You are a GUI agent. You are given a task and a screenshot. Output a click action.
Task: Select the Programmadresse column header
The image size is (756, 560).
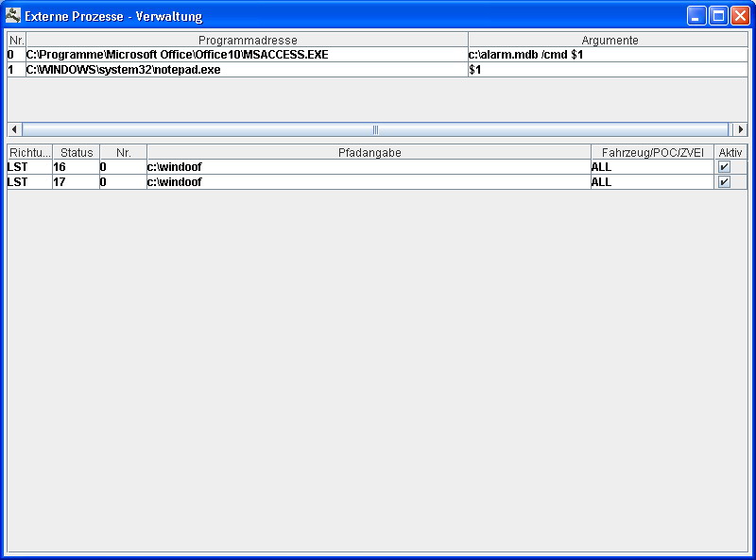point(247,41)
